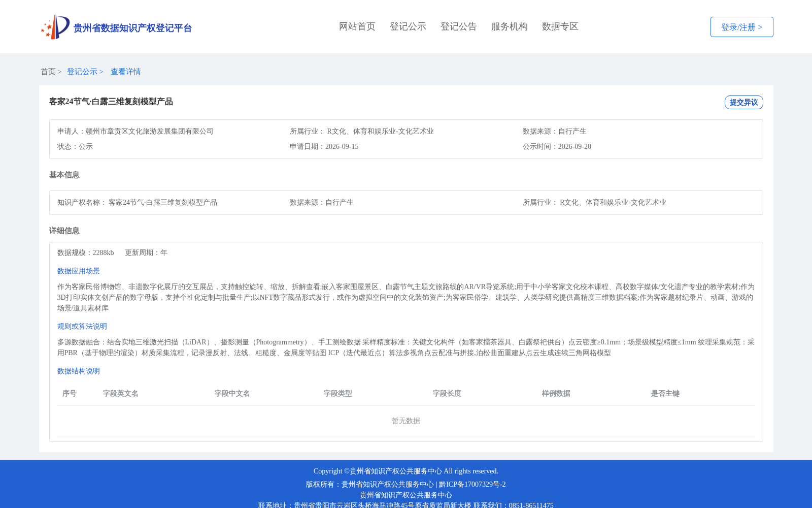Click 数据规模：2288kb value
The width and height of the screenshot is (812, 508).
pos(86,253)
